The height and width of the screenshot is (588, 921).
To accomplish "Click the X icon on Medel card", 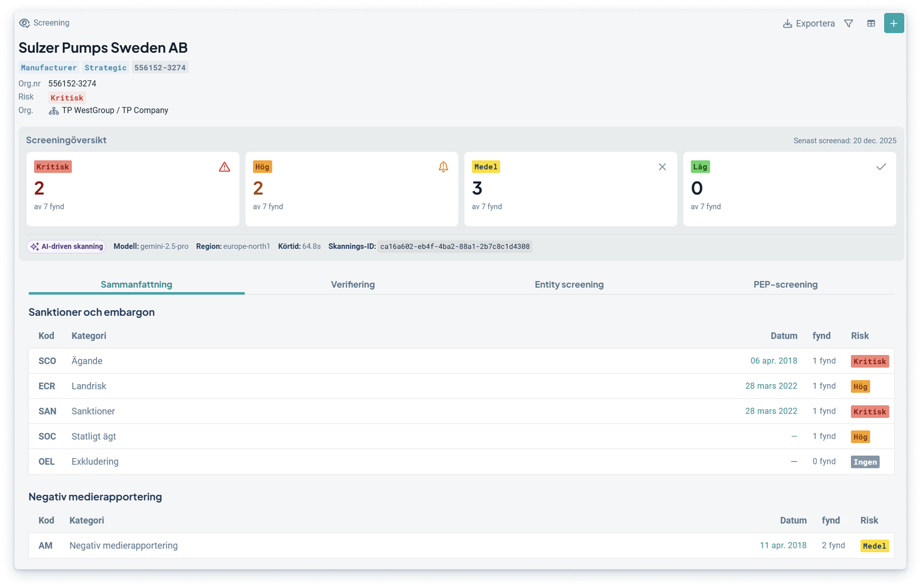I will click(x=662, y=167).
